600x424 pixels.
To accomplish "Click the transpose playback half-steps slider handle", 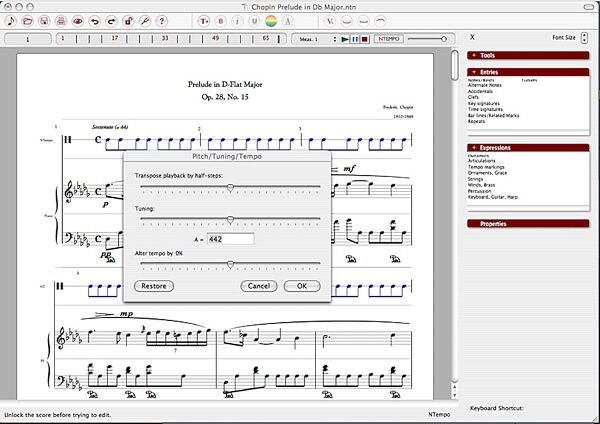I will coord(230,188).
